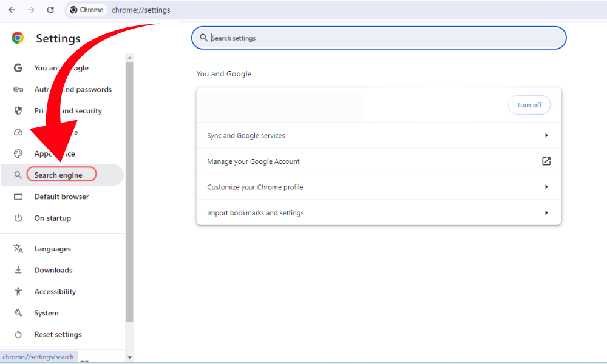Click the You and Google heading
This screenshot has height=364, width=607.
point(224,74)
